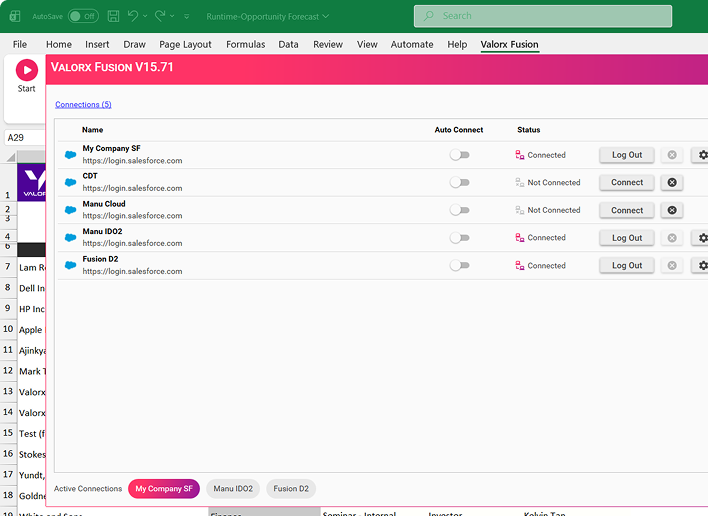This screenshot has width=708, height=516.
Task: Click My Company SF connection name text
Action: (x=111, y=148)
